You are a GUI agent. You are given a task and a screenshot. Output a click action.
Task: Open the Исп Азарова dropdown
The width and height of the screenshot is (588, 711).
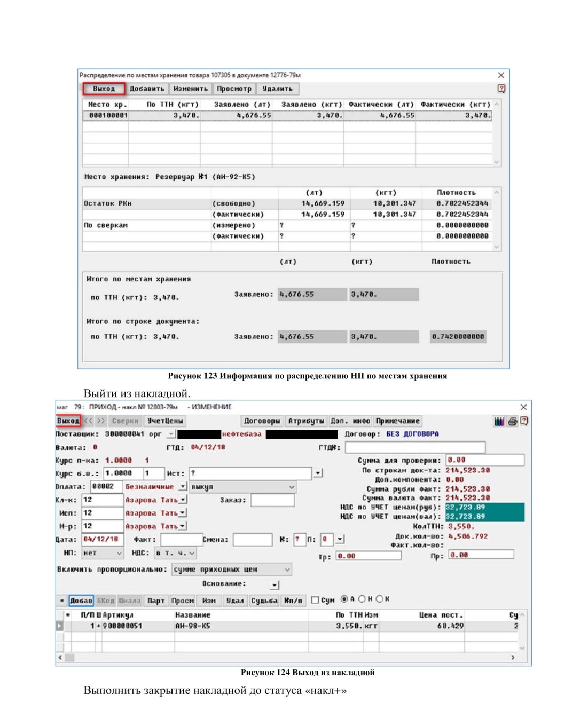[x=183, y=512]
